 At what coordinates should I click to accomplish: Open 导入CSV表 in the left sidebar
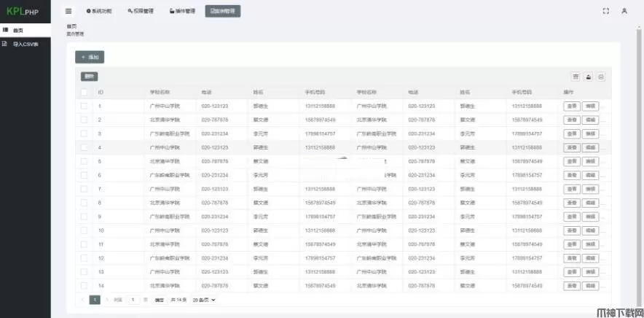point(25,44)
